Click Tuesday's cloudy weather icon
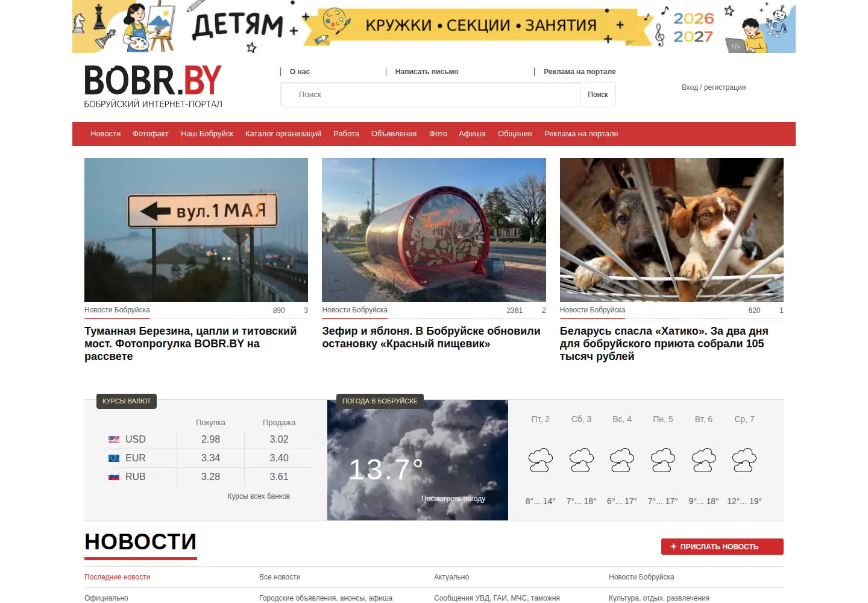 coord(703,460)
